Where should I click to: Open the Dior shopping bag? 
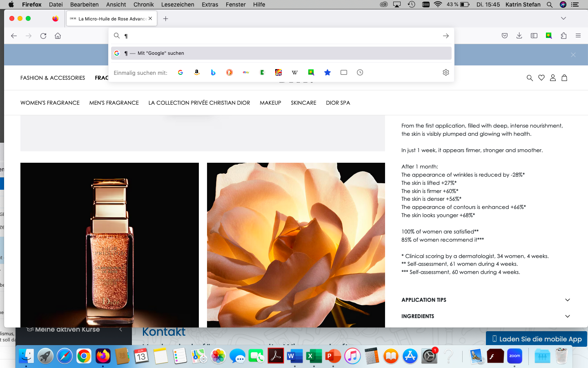(x=564, y=78)
